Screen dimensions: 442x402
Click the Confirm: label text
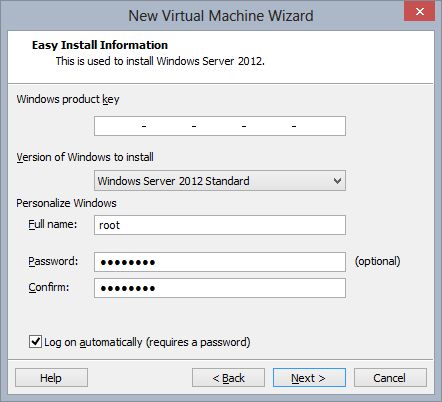pos(49,287)
